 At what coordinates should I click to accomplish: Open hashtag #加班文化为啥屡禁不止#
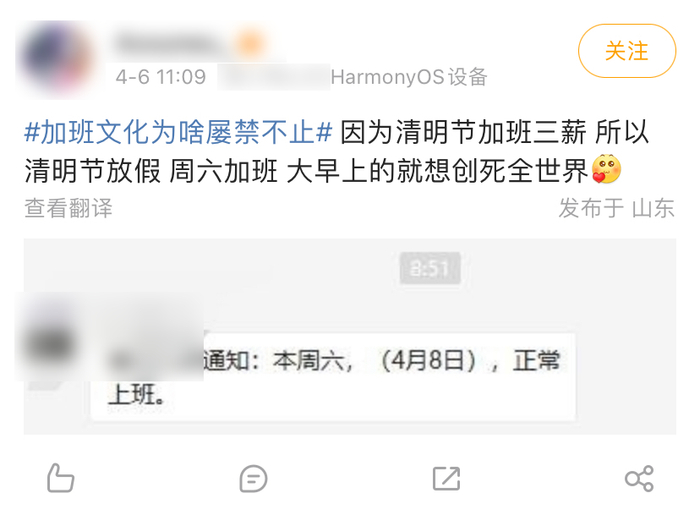coord(179,132)
